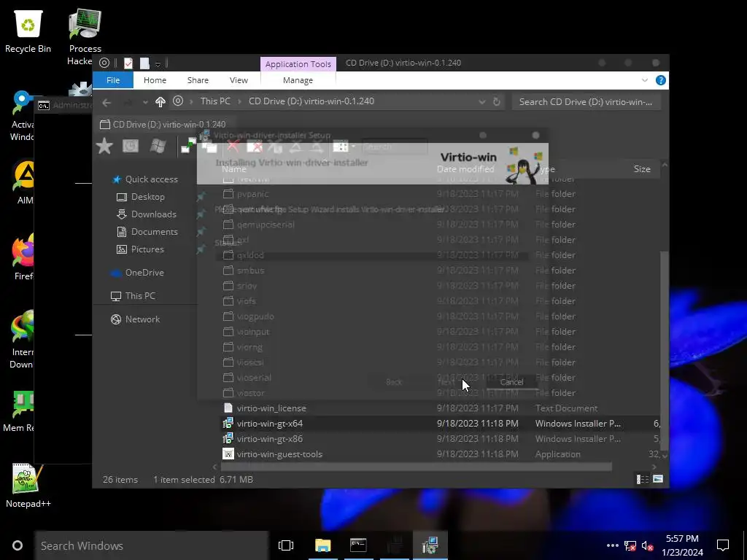
Task: Refresh the CD Drive folder view
Action: pyautogui.click(x=496, y=101)
